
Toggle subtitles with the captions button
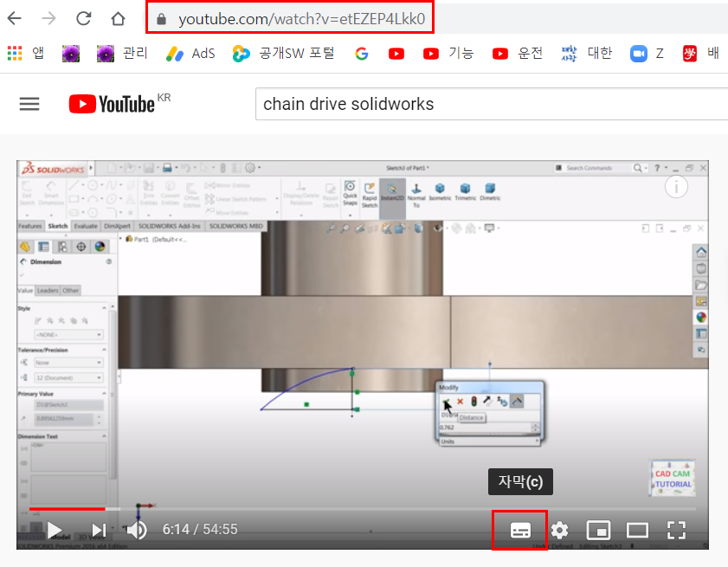click(520, 530)
